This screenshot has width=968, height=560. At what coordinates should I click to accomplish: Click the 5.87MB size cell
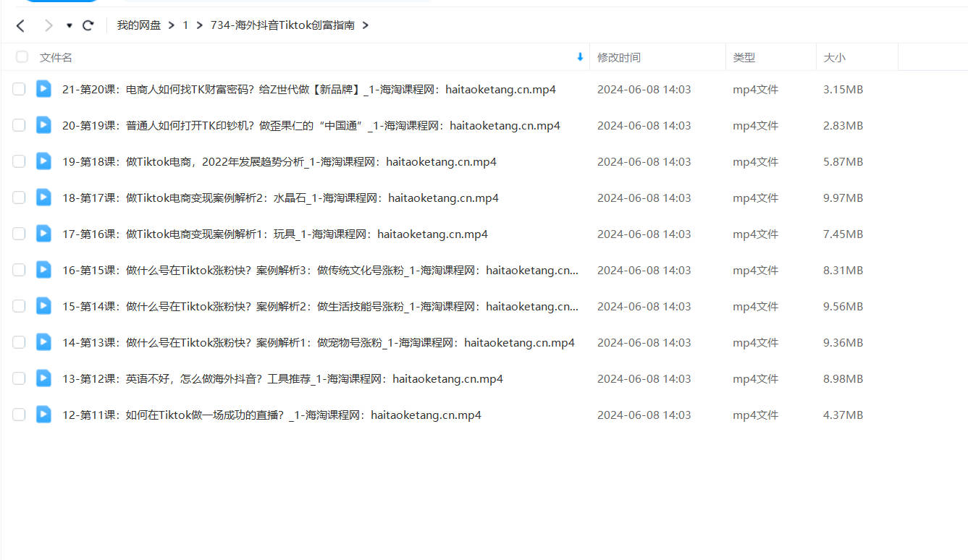click(x=843, y=162)
